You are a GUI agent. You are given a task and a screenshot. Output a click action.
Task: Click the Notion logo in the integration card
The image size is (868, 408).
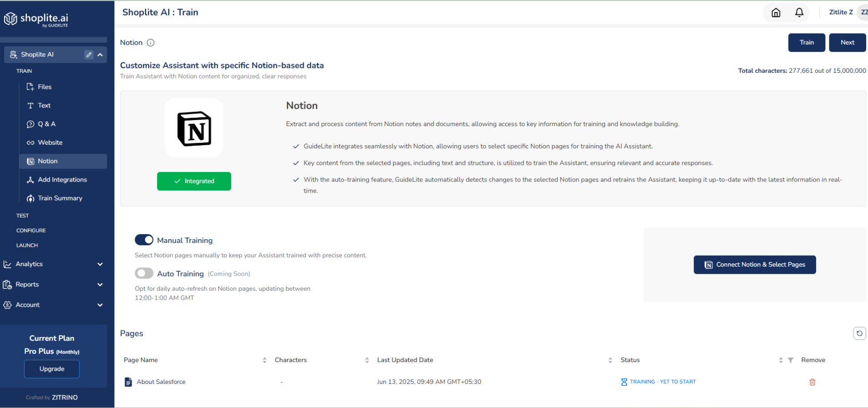pyautogui.click(x=194, y=128)
